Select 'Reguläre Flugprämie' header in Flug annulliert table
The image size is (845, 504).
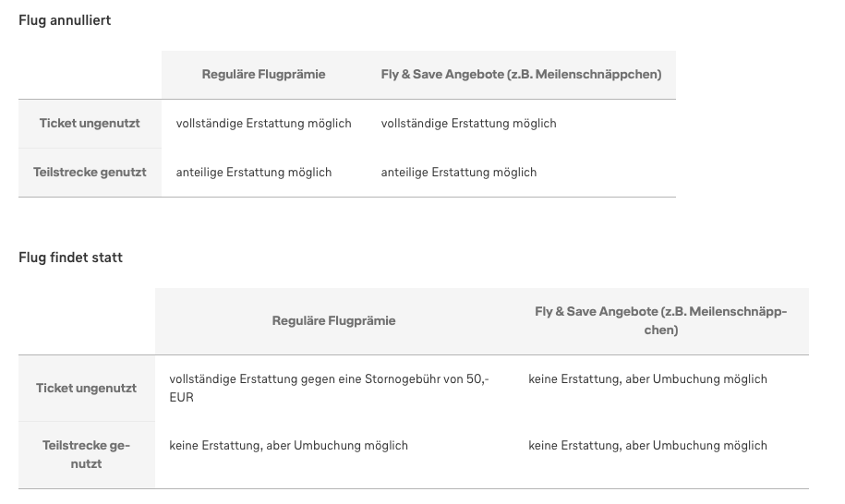263,75
